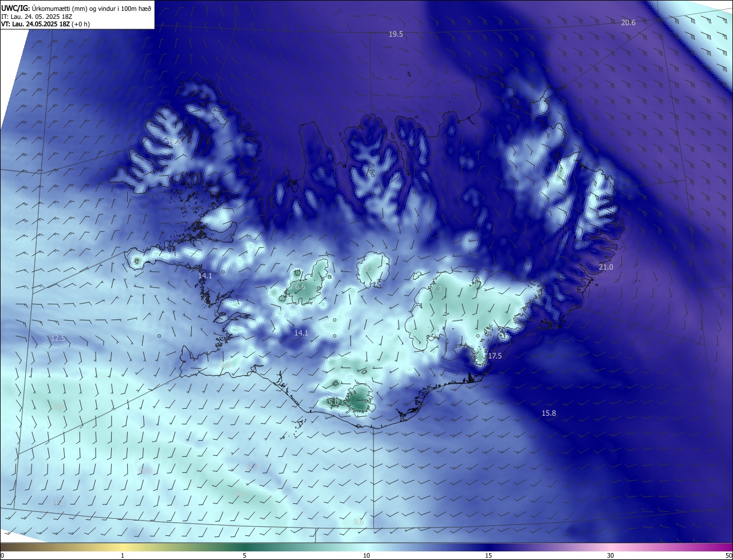733x560 pixels.
Task: Click the 20.6 value label
Action: pyautogui.click(x=628, y=22)
